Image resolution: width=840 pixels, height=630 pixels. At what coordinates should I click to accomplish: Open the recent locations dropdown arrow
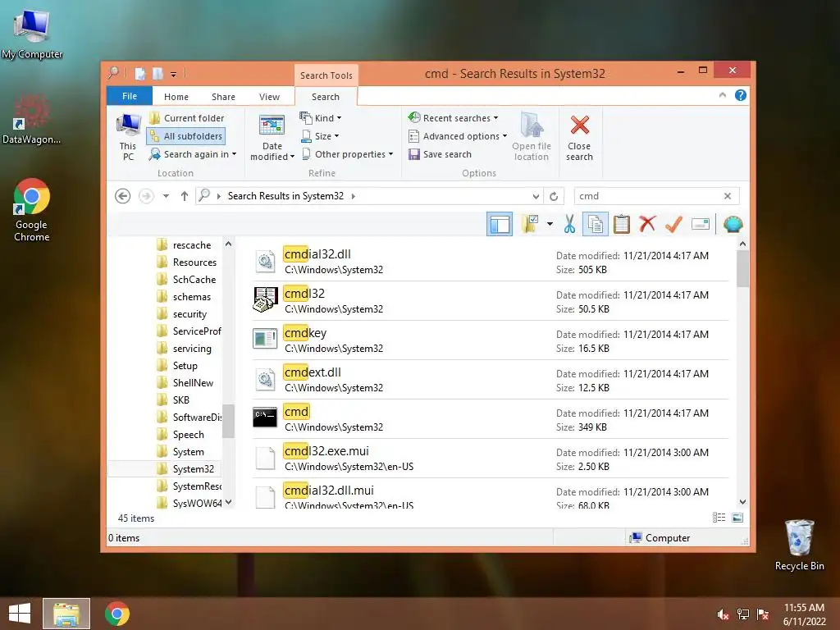coord(166,196)
